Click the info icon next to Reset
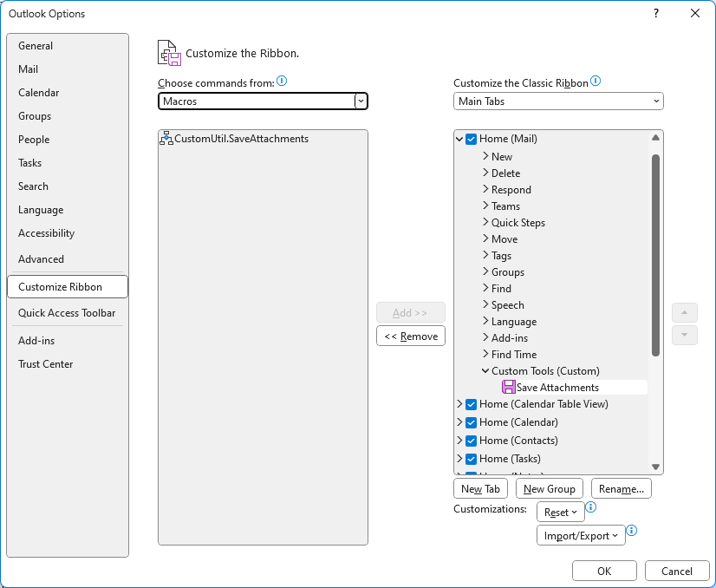This screenshot has height=588, width=716. point(591,507)
